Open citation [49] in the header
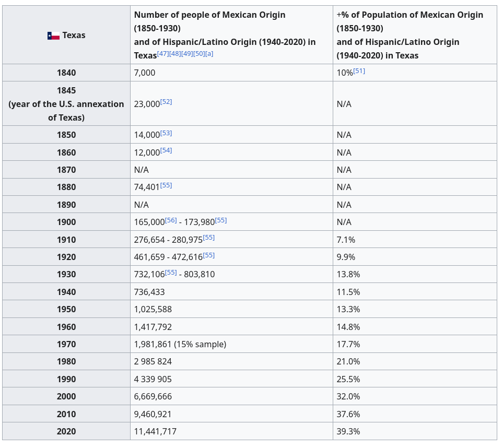Image resolution: width=503 pixels, height=448 pixels. [x=188, y=54]
